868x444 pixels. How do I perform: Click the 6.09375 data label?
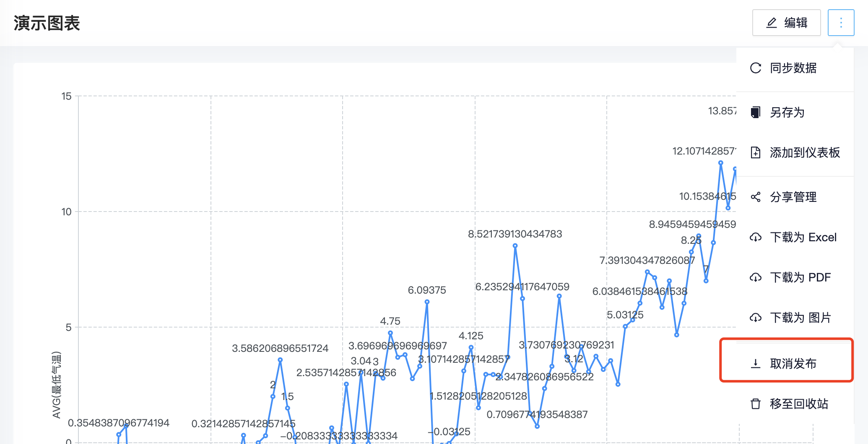tap(427, 290)
